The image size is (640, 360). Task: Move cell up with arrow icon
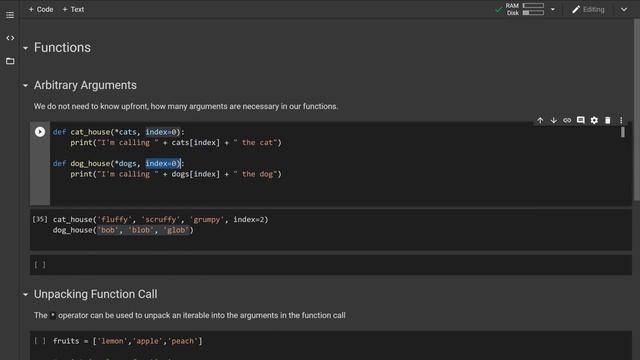pyautogui.click(x=540, y=120)
